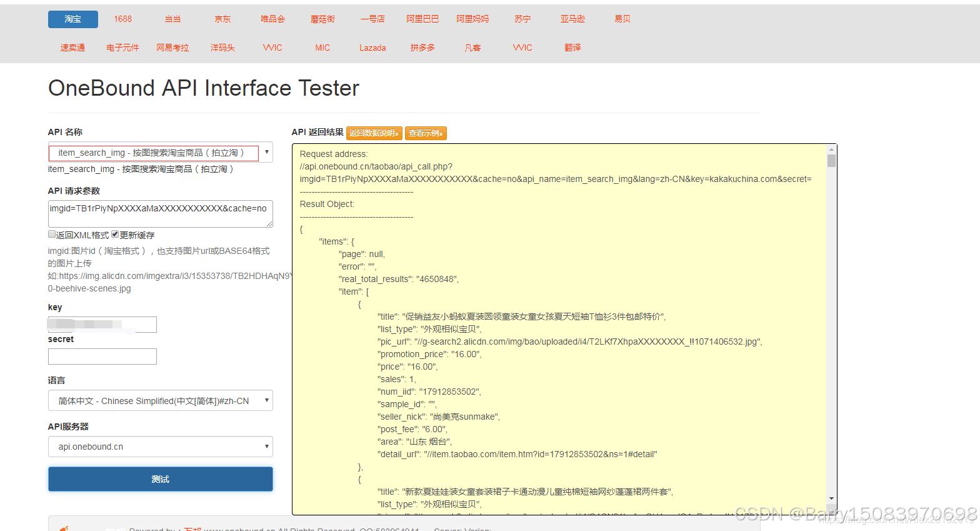980x531 pixels.
Task: Open the 网易考拉 tab
Action: (173, 48)
